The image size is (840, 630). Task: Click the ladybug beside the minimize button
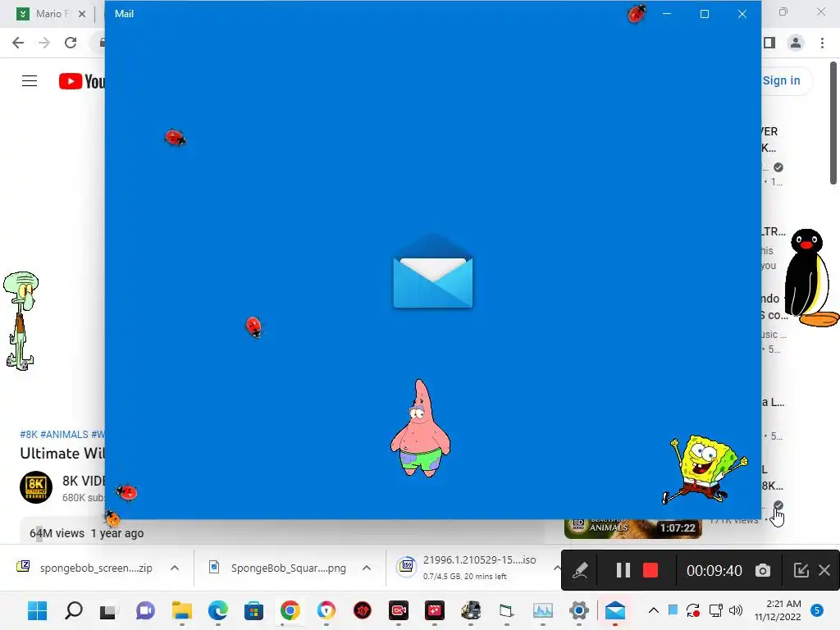coord(637,14)
